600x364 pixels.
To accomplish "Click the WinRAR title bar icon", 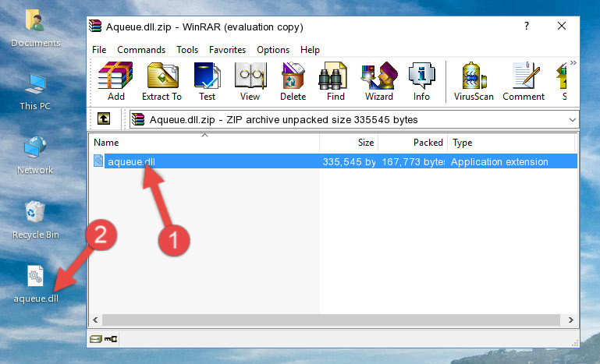I will (95, 26).
